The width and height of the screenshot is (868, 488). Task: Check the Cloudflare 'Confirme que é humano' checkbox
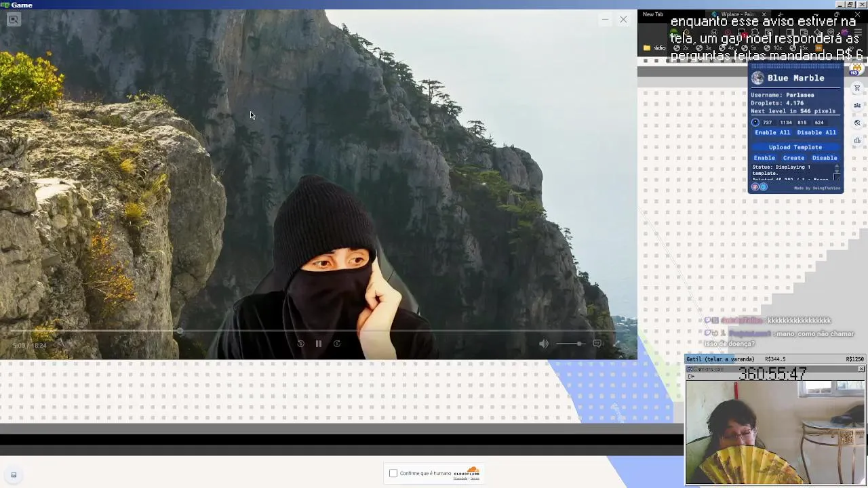click(393, 473)
